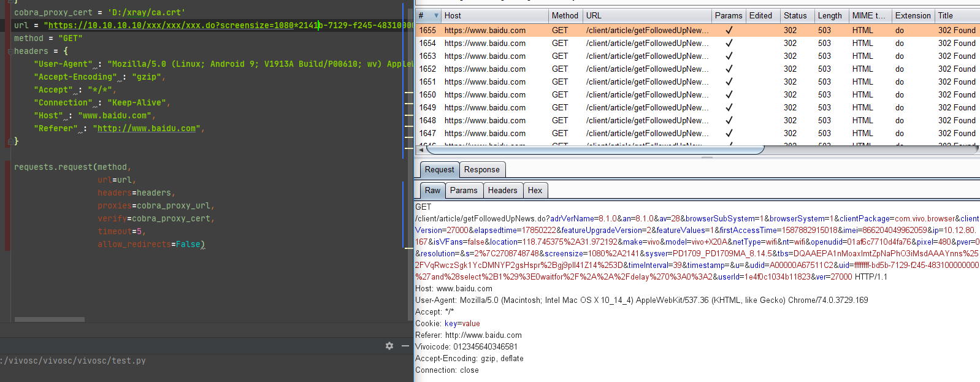Screen dimensions: 980x382
Task: Open the Hex view tab
Action: click(x=535, y=191)
